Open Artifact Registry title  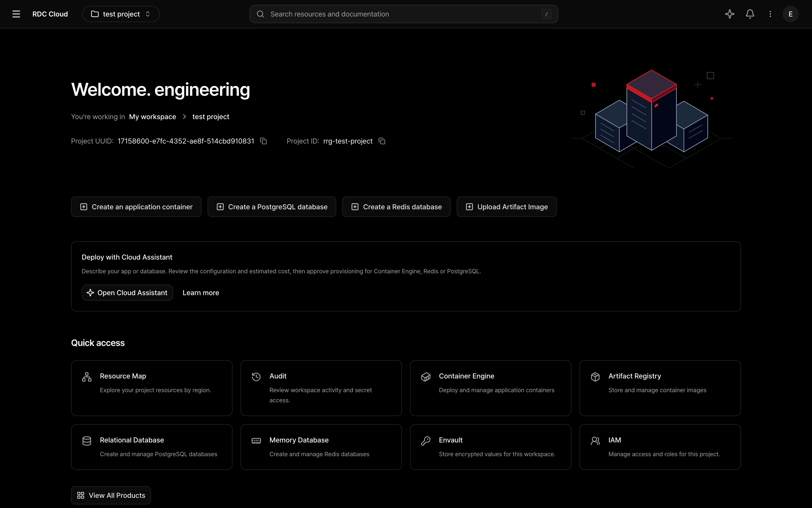tap(634, 376)
